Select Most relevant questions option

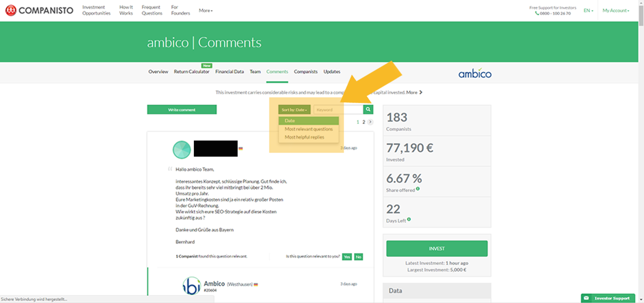308,129
